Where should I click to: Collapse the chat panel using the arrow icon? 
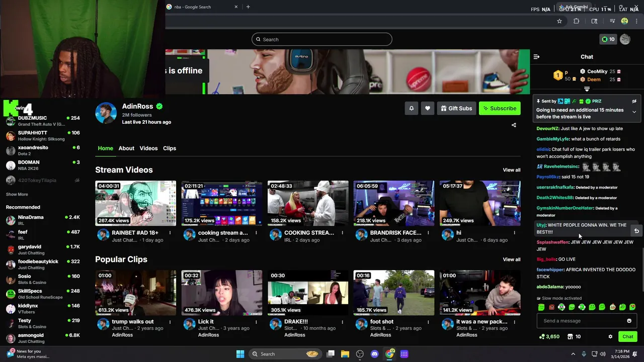536,57
